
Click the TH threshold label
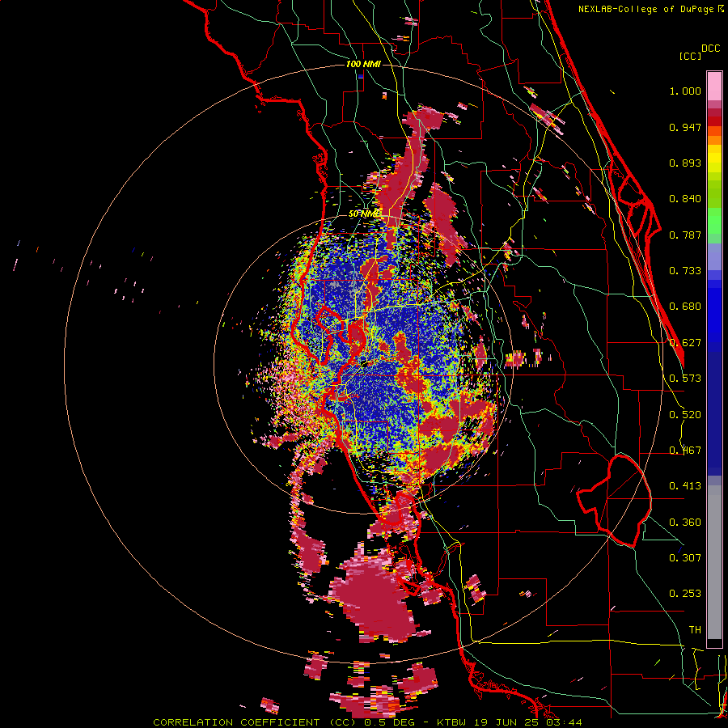pos(695,630)
